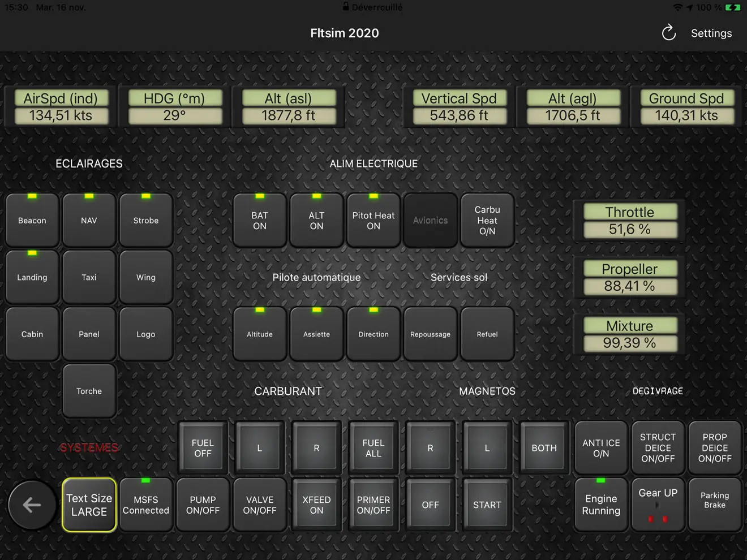Toggle fuel VALVE ON/OFF
This screenshot has height=560, width=747.
pyautogui.click(x=260, y=505)
